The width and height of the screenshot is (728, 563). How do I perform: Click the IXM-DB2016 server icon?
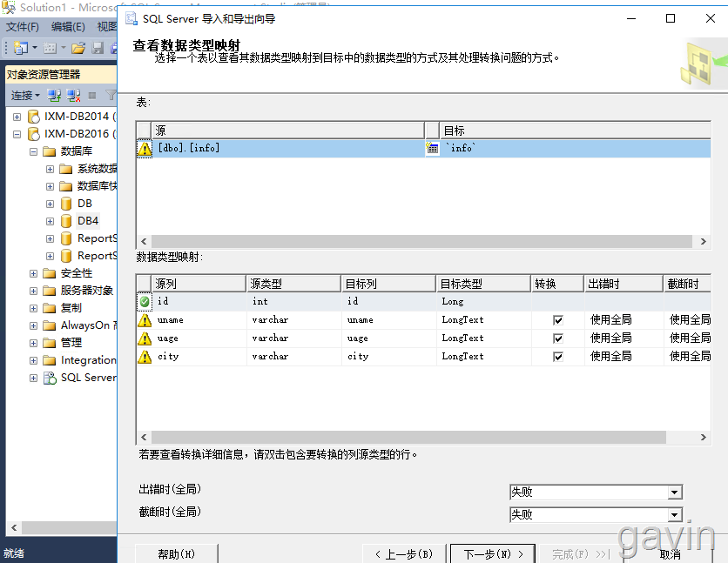tap(34, 134)
